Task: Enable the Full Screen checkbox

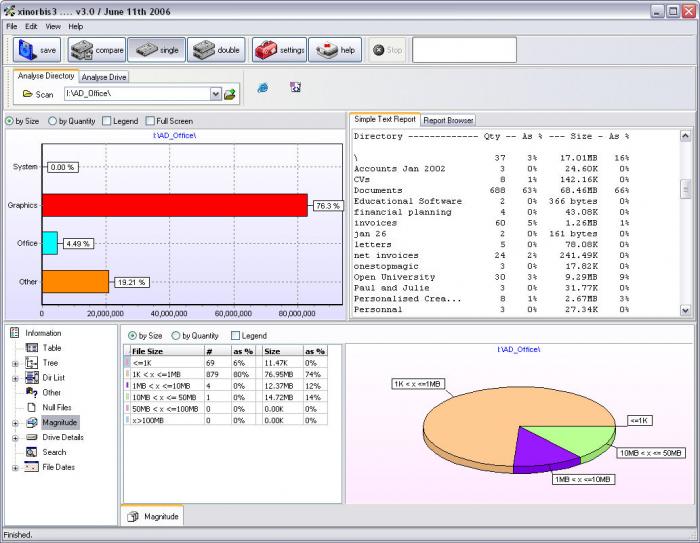Action: (169, 121)
